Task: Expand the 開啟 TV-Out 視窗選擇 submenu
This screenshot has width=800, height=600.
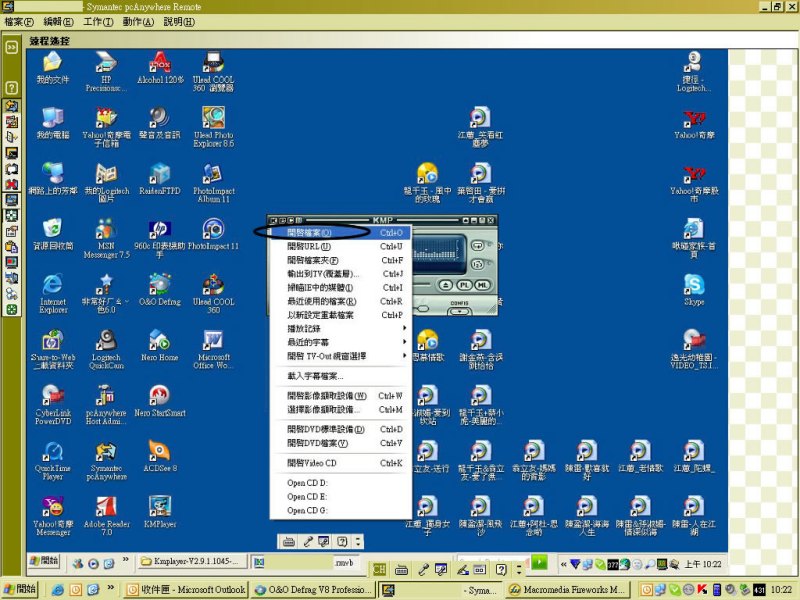Action: [340, 356]
